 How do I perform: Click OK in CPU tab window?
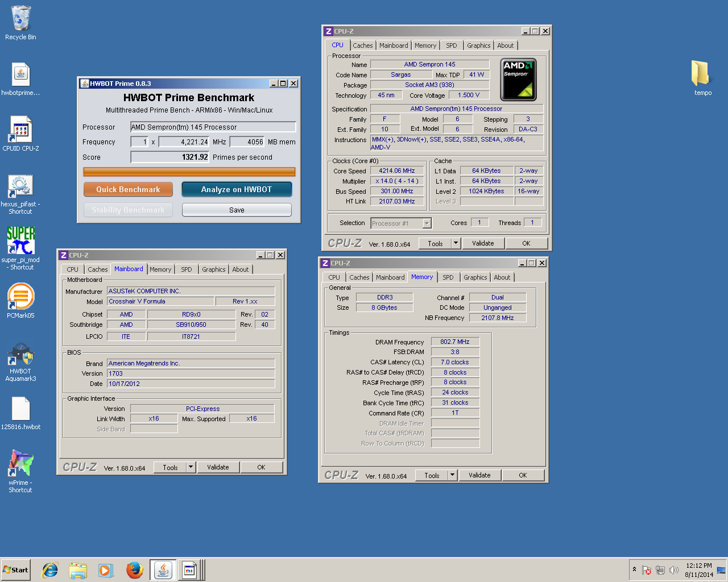[x=526, y=243]
